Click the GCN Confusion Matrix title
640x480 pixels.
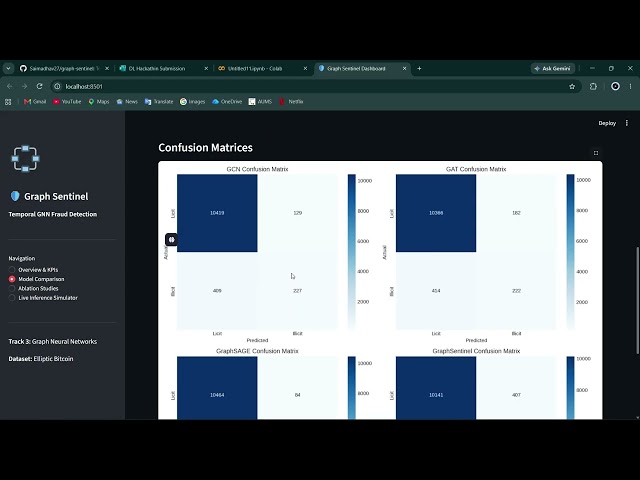(257, 169)
